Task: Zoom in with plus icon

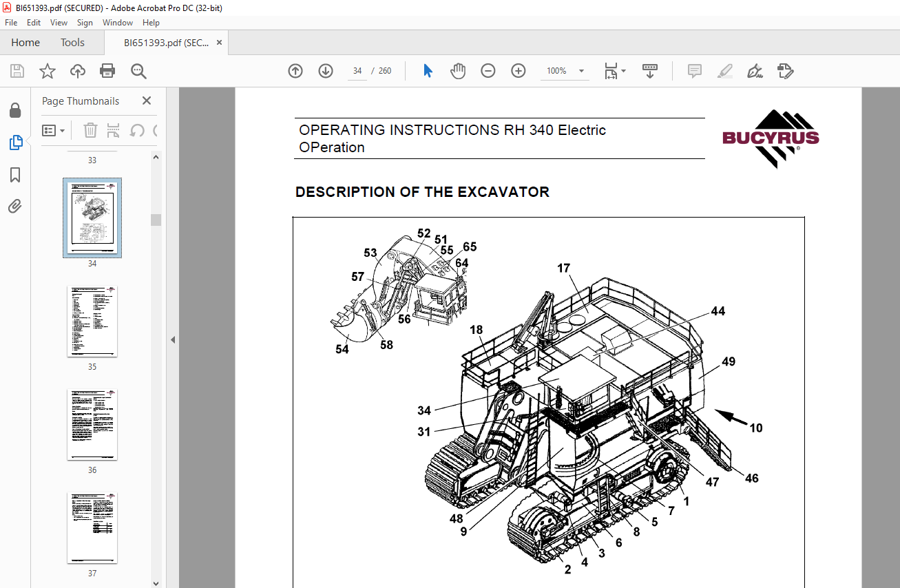Action: click(x=519, y=71)
